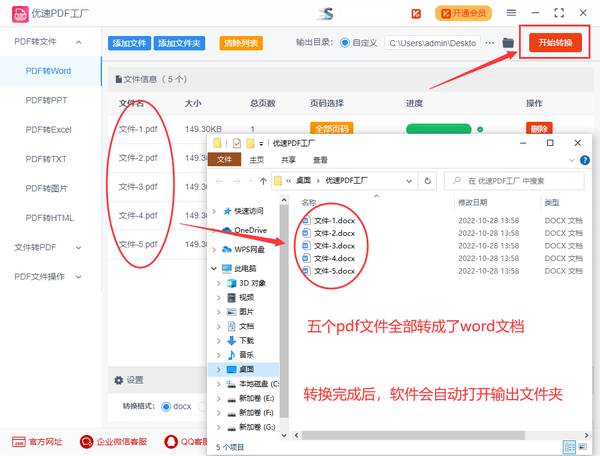Open the PDF转Excel menu item
Screen dimensions: 600x456
tap(49, 130)
